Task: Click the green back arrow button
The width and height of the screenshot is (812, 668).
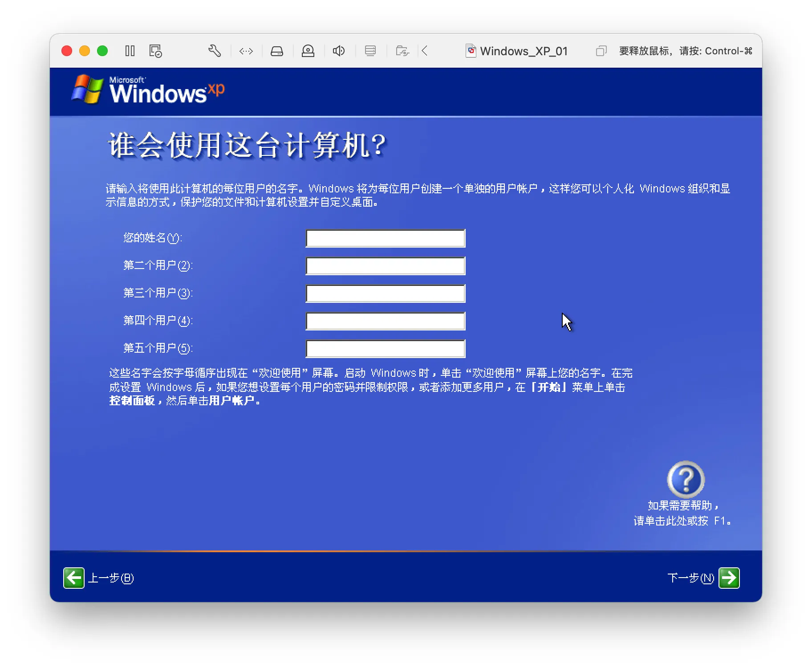Action: pos(73,578)
